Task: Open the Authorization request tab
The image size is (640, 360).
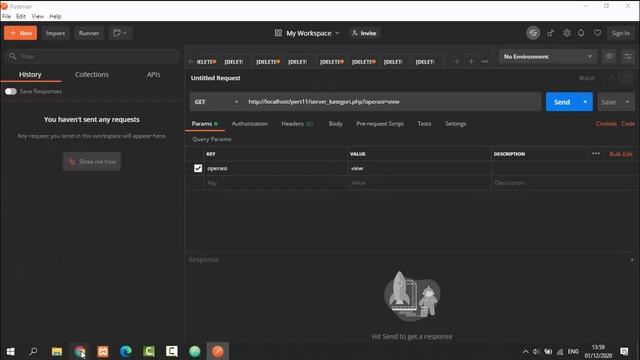Action: point(250,124)
